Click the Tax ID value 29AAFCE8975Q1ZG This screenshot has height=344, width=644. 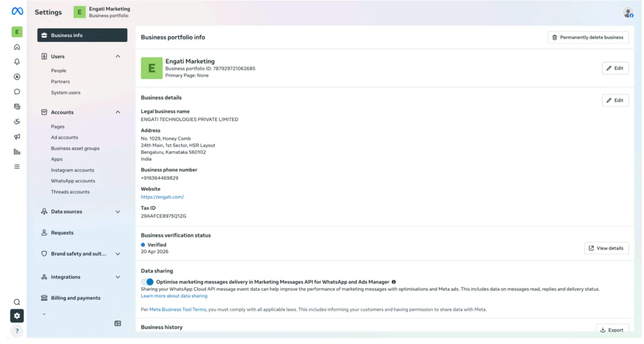[163, 216]
